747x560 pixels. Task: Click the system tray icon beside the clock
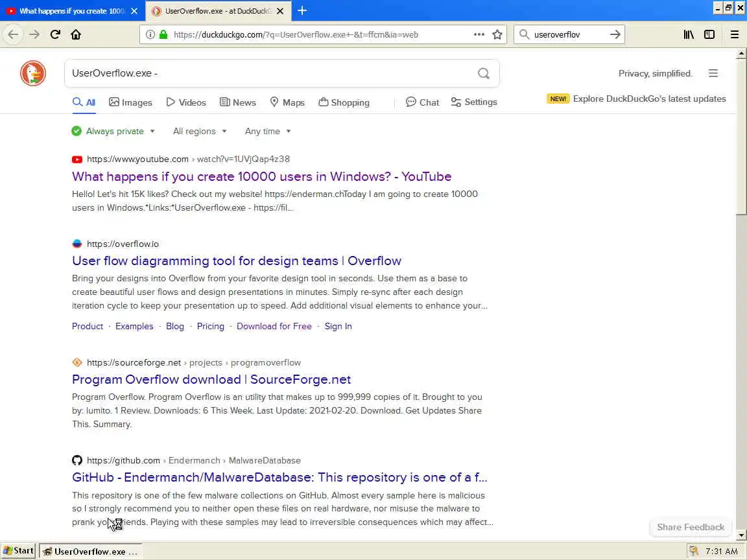tap(694, 552)
